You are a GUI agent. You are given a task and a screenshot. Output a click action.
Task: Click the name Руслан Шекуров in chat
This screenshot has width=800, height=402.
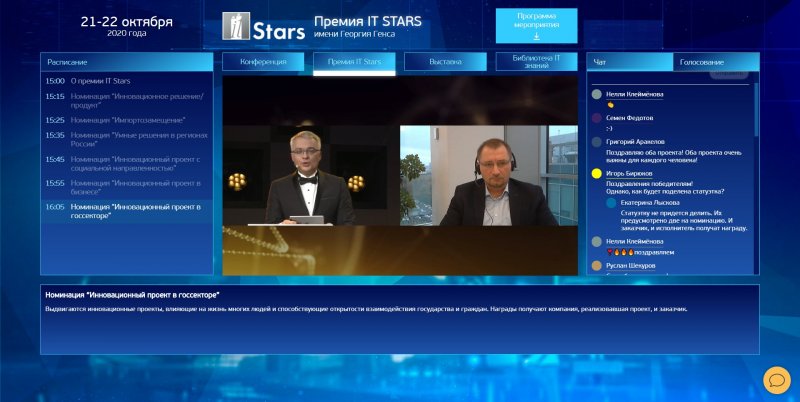(x=631, y=266)
